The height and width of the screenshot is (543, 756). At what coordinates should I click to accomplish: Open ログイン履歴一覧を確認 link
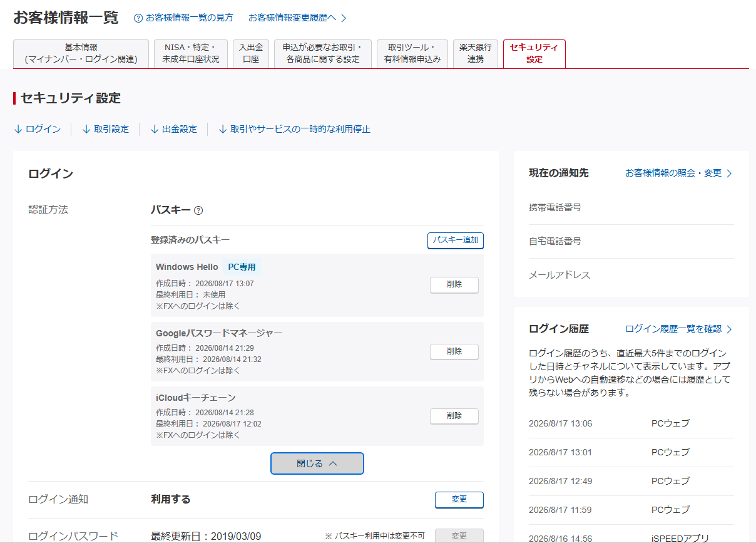673,329
